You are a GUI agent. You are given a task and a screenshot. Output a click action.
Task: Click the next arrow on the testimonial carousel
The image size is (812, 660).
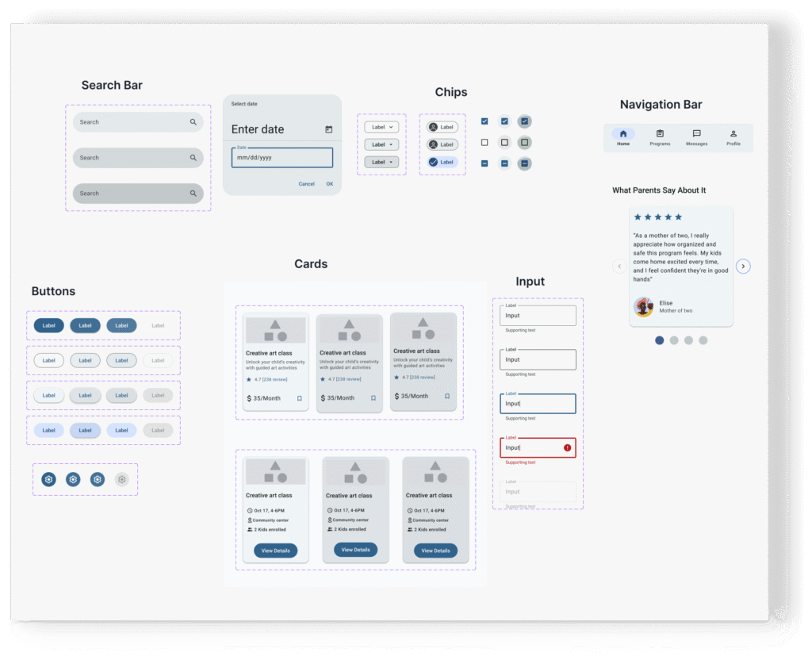(x=743, y=267)
